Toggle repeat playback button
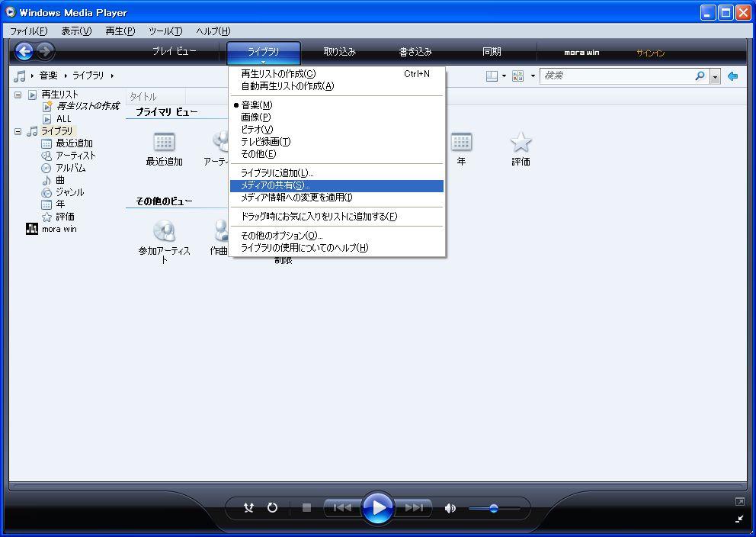756x537 pixels. pyautogui.click(x=272, y=507)
